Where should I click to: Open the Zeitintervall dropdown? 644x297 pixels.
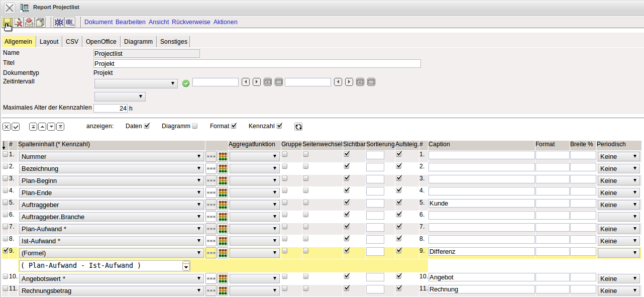136,83
